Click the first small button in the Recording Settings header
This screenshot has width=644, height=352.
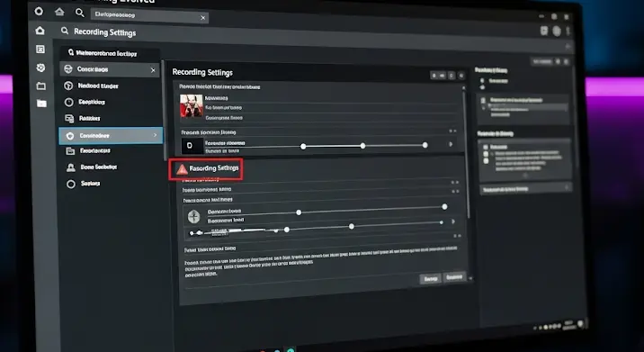click(x=434, y=76)
